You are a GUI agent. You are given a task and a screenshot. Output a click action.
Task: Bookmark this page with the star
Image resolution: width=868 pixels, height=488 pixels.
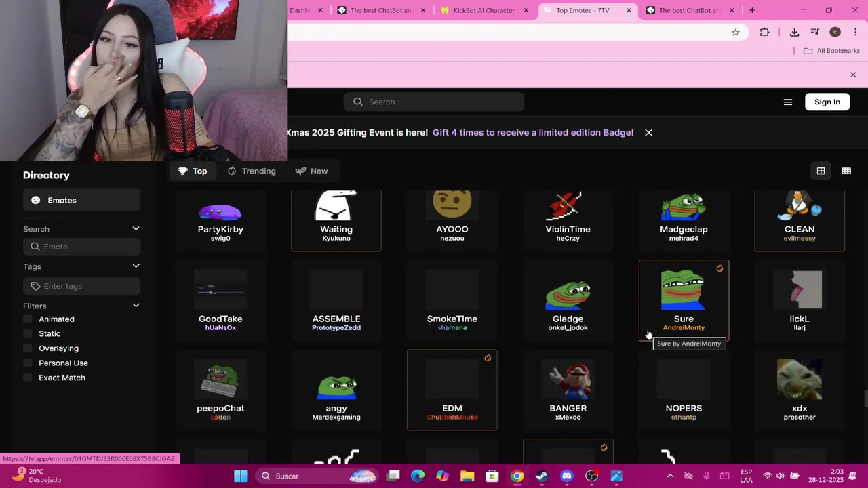(736, 32)
